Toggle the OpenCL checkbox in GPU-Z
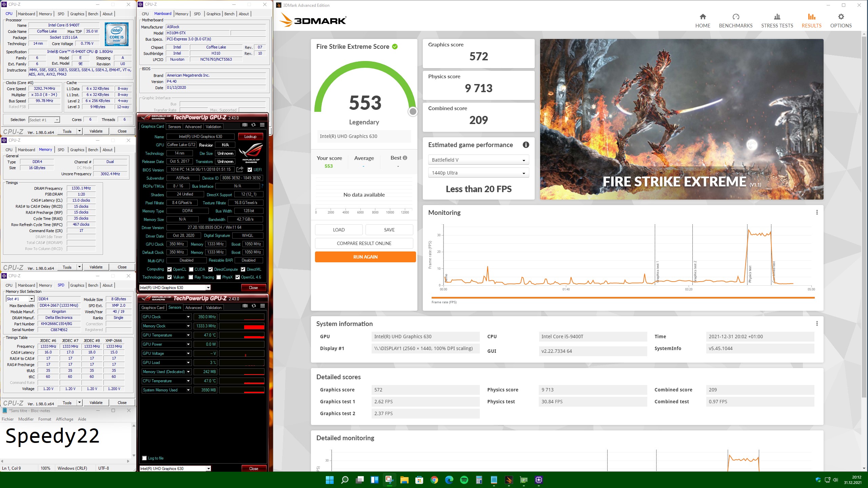 point(170,269)
